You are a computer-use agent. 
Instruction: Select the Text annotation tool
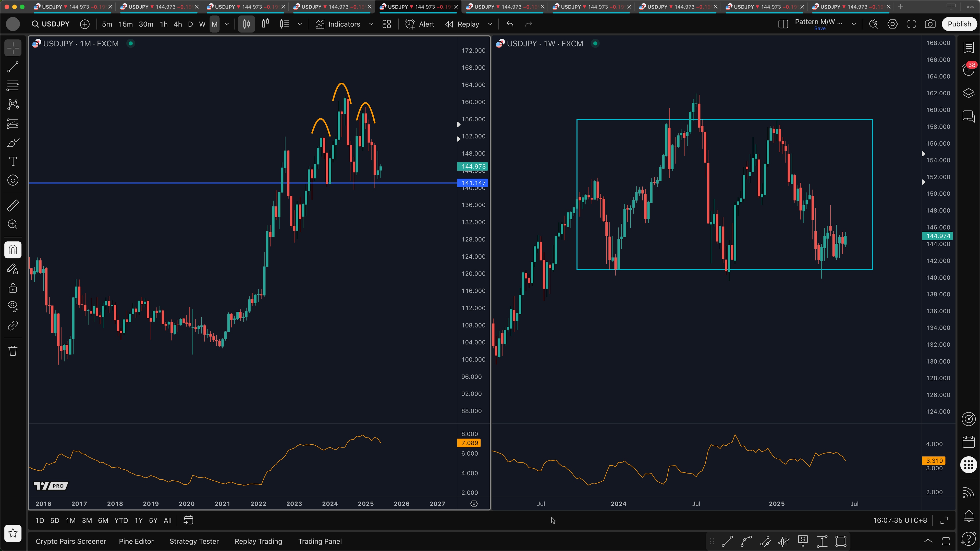coord(13,161)
